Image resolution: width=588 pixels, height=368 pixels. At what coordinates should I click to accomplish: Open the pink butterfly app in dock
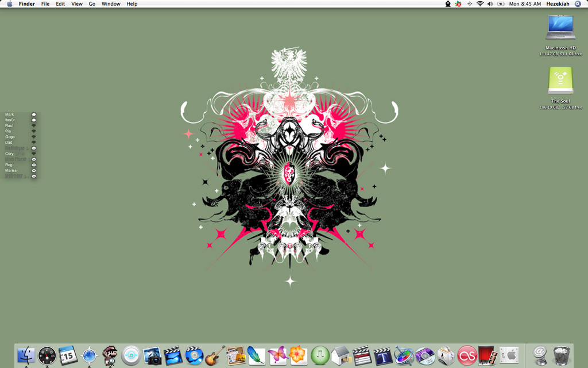[278, 355]
